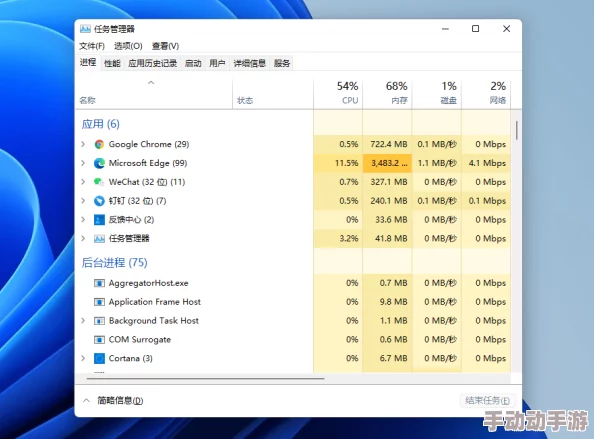Click the AggregatorHost.exe icon

tap(99, 283)
